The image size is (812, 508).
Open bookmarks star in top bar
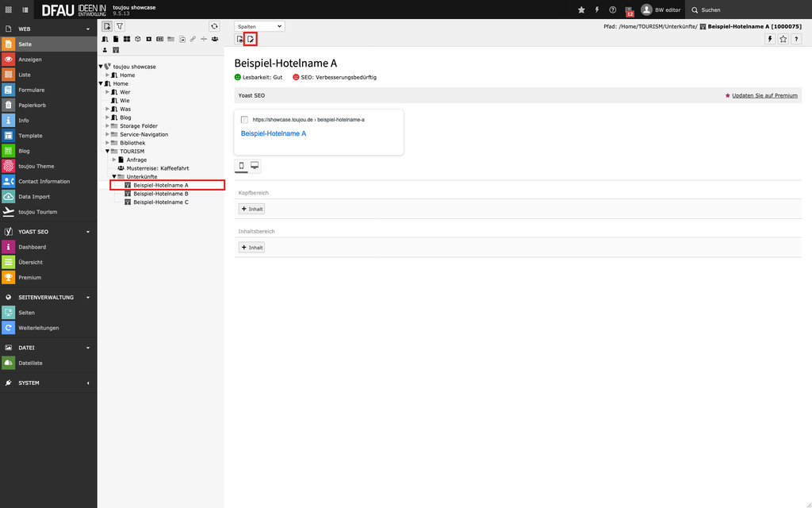pos(581,10)
